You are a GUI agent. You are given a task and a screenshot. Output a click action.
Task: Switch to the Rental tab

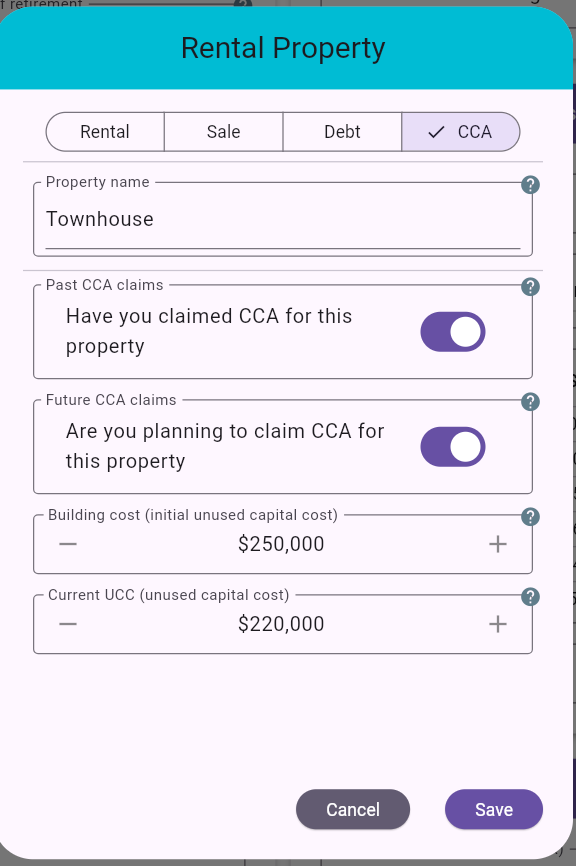pyautogui.click(x=104, y=131)
